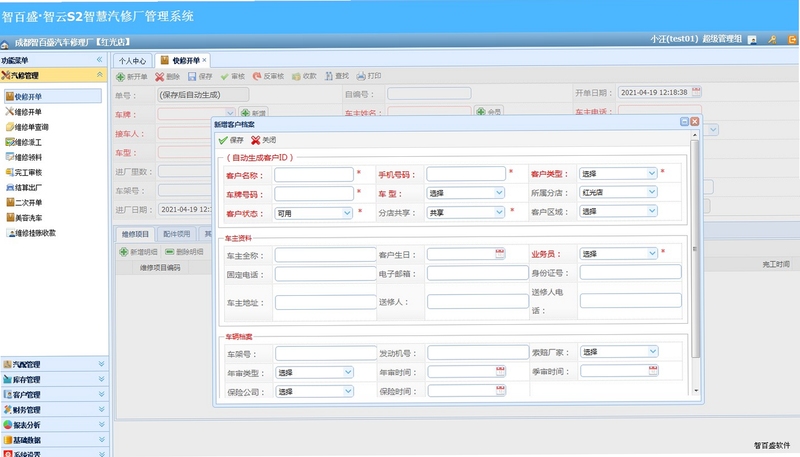Click 删除明细 button

click(x=184, y=252)
